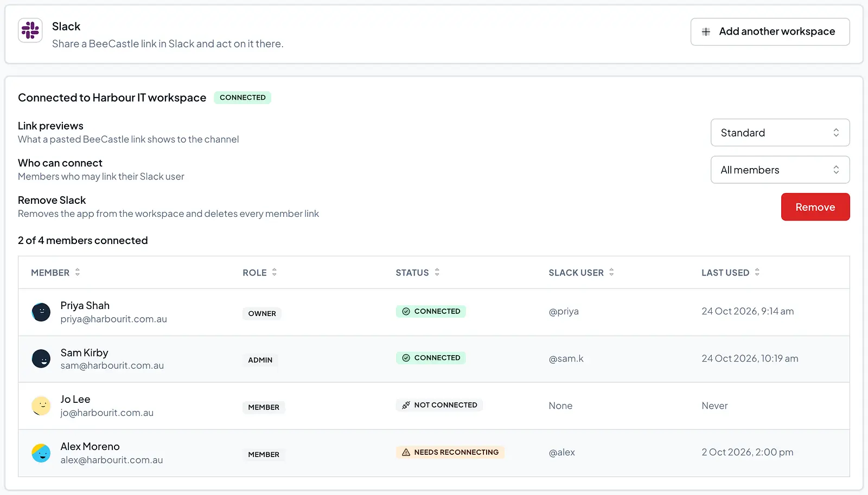Click Jo Lee's MEMBER role badge
Viewport: 868px width, 495px height.
coord(264,407)
